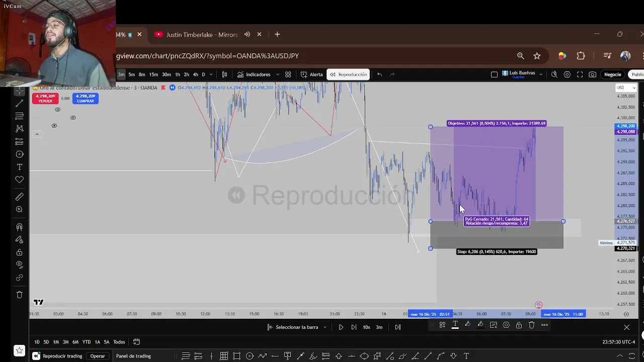Click the Negocie button
644x362 pixels.
[x=612, y=74]
